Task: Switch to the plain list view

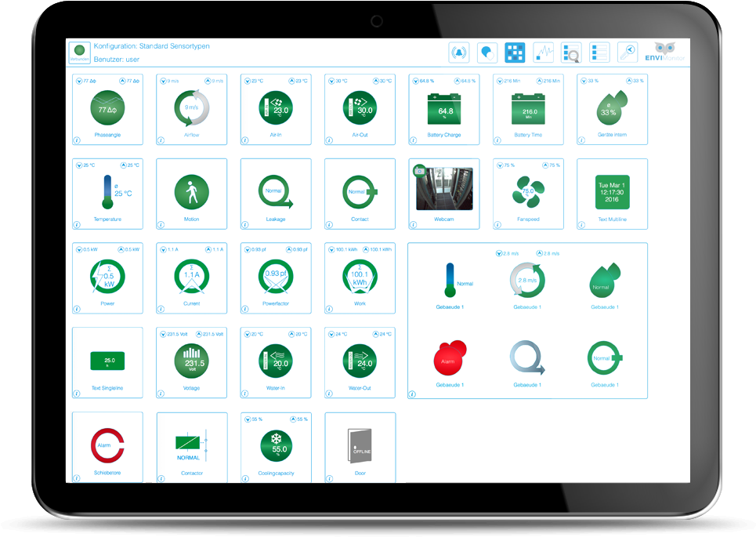Action: pos(600,53)
